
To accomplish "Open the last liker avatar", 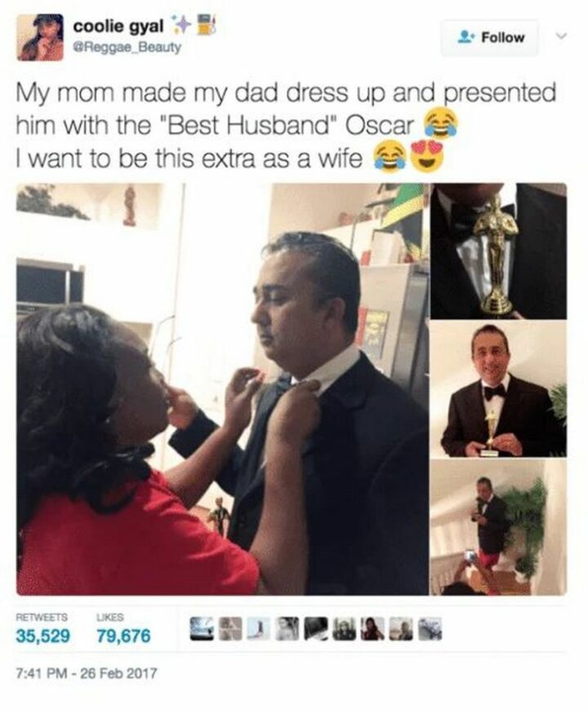I will pyautogui.click(x=430, y=629).
